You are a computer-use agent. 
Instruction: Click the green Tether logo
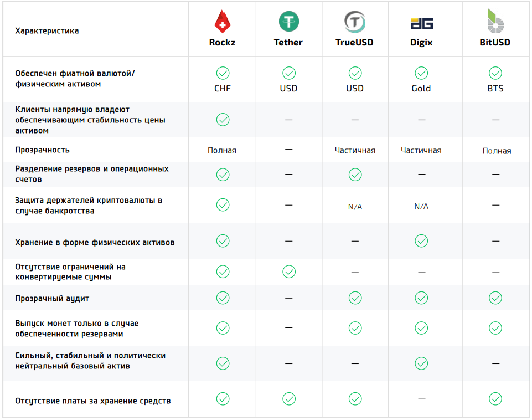point(289,22)
